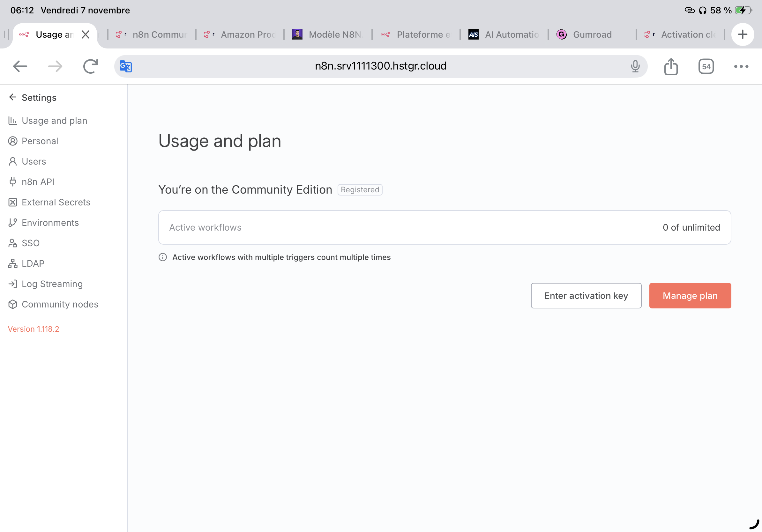Open the three-dot browser menu

(741, 66)
